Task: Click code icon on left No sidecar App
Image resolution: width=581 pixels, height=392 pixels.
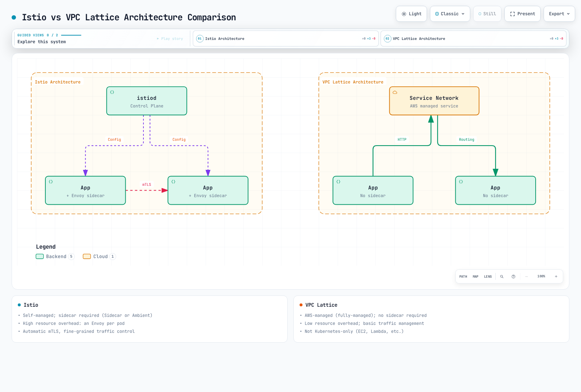Action: click(338, 182)
